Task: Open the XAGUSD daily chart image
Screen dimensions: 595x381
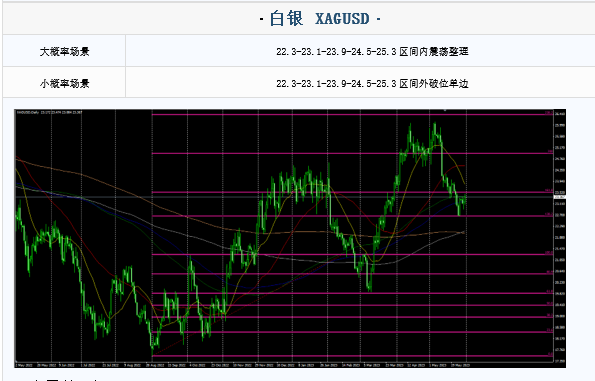Action: pyautogui.click(x=290, y=238)
